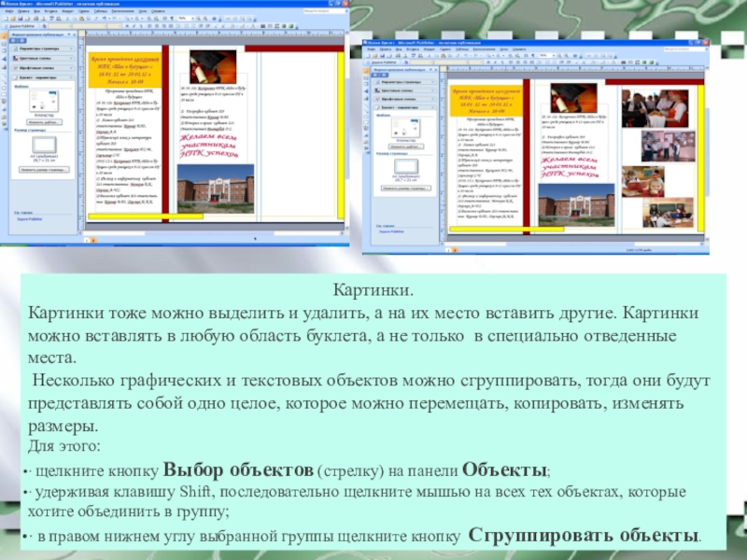Open Файл menu in left Publisher window

[9, 11]
